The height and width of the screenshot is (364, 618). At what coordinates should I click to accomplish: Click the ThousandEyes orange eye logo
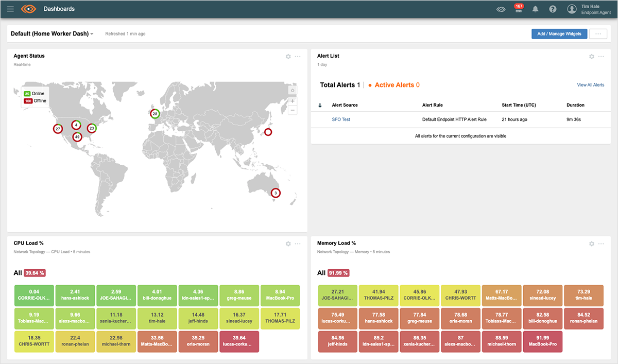[x=29, y=9]
